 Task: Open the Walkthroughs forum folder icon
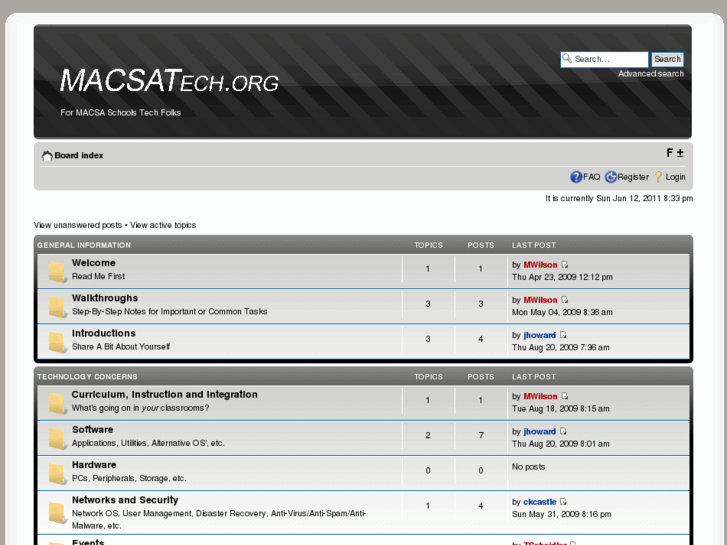tap(57, 307)
